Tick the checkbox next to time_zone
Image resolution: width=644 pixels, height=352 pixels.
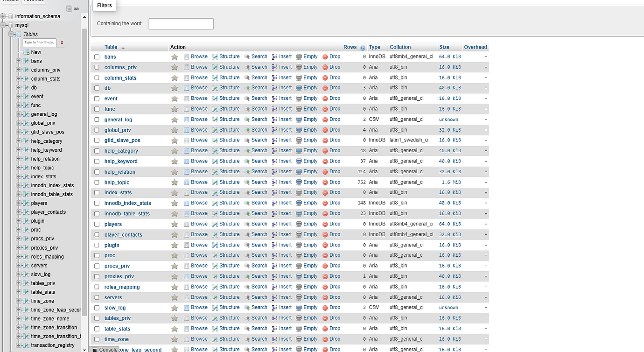tap(97, 339)
